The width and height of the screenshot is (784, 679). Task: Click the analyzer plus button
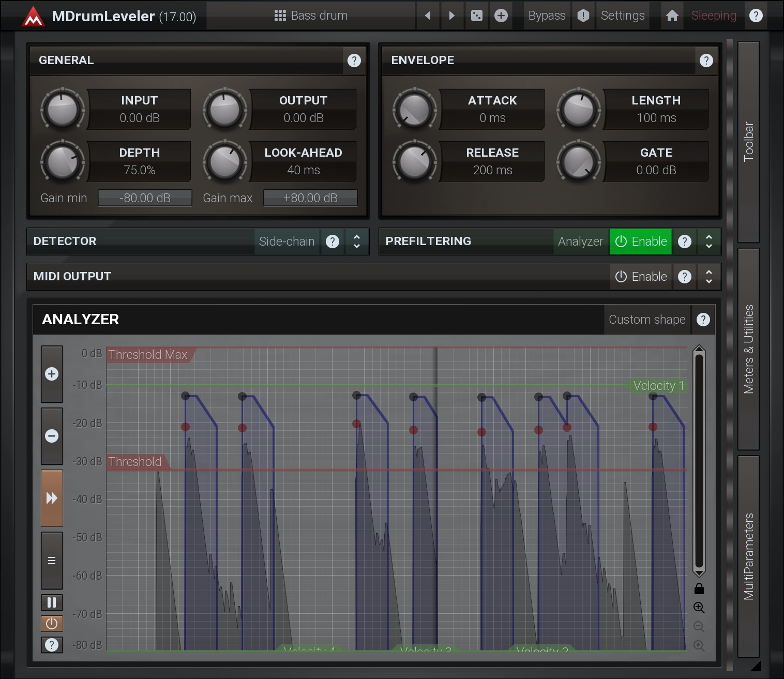[52, 374]
